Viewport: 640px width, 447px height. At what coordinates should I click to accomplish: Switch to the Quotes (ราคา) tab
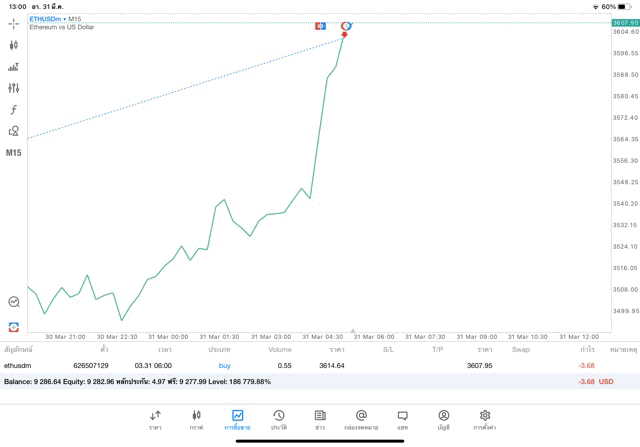155,420
